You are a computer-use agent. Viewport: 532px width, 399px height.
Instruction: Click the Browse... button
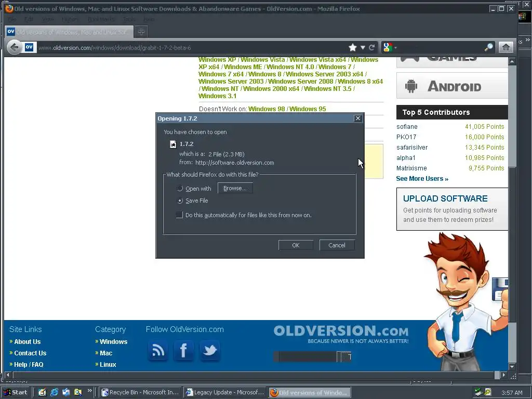click(x=235, y=188)
